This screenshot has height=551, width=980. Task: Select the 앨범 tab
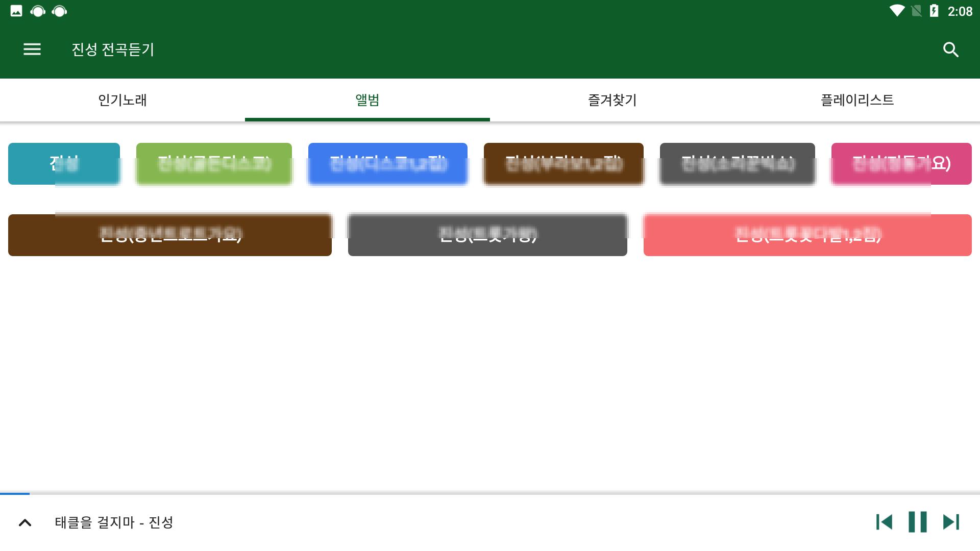(367, 100)
